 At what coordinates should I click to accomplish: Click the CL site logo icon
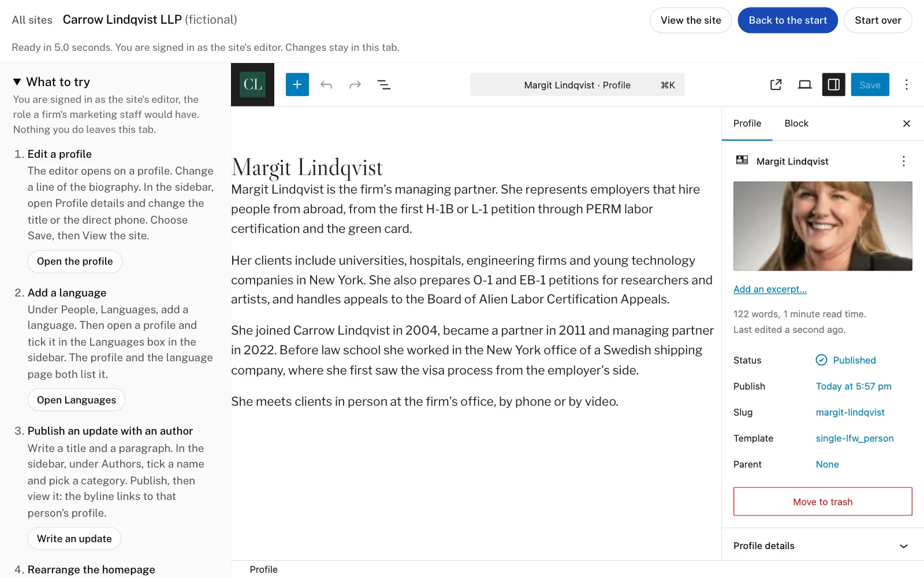[x=252, y=84]
